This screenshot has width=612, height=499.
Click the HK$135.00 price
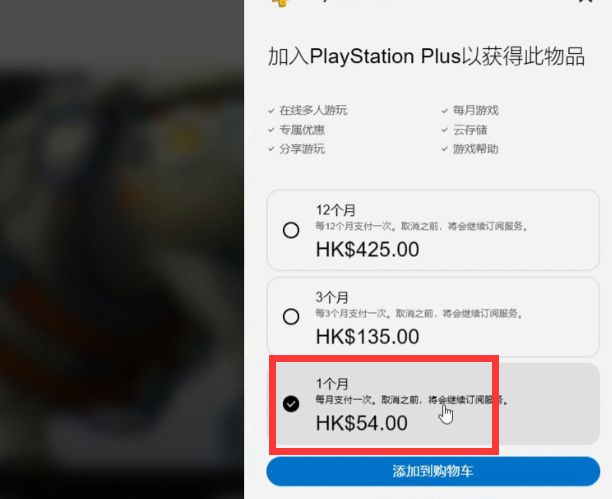click(x=367, y=337)
